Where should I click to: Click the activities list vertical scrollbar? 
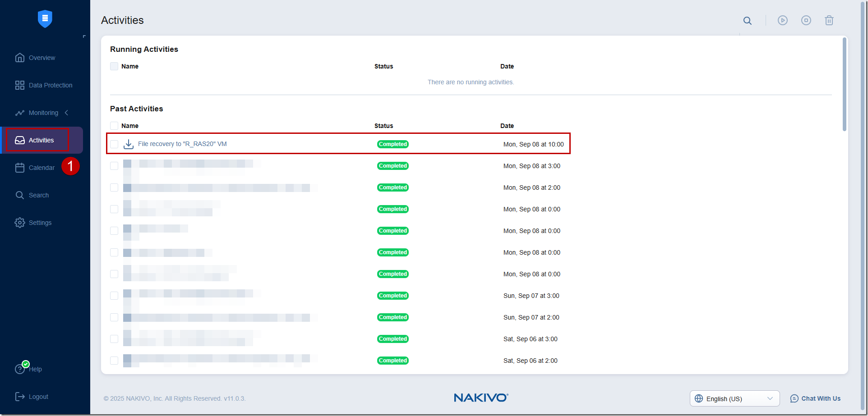pyautogui.click(x=845, y=84)
